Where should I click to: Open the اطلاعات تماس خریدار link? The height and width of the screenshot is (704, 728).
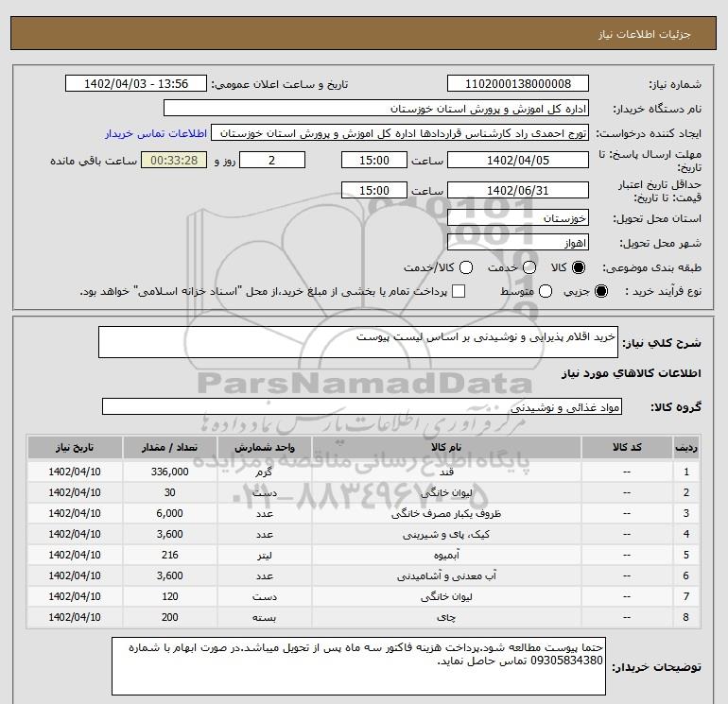point(156,133)
